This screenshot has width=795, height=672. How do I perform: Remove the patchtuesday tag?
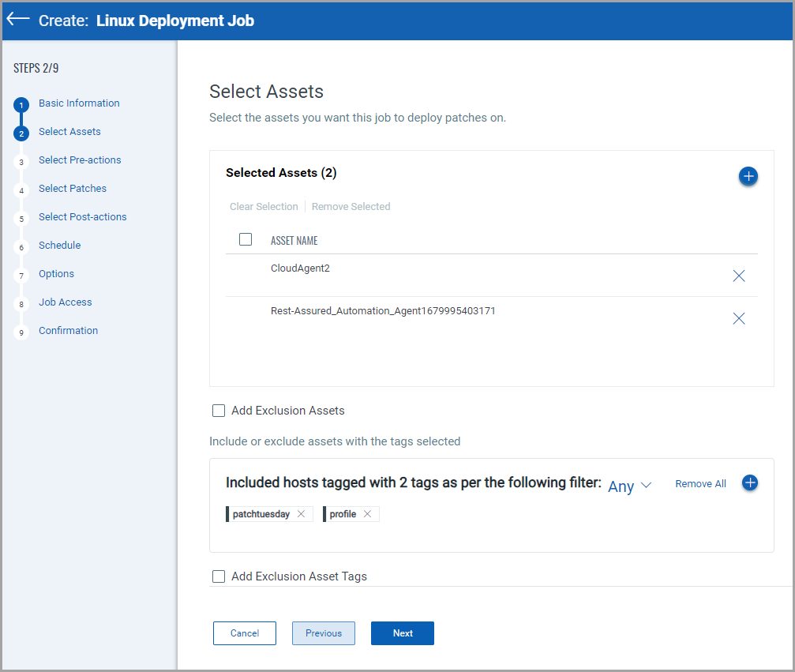coord(301,514)
